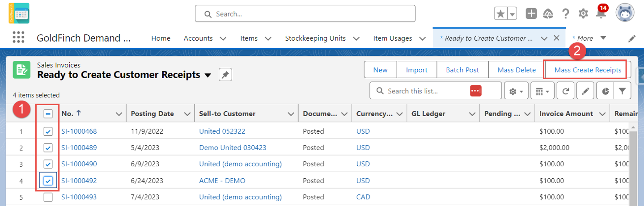This screenshot has width=644, height=206.
Task: Expand the Items tab dropdown chevron
Action: click(x=268, y=38)
